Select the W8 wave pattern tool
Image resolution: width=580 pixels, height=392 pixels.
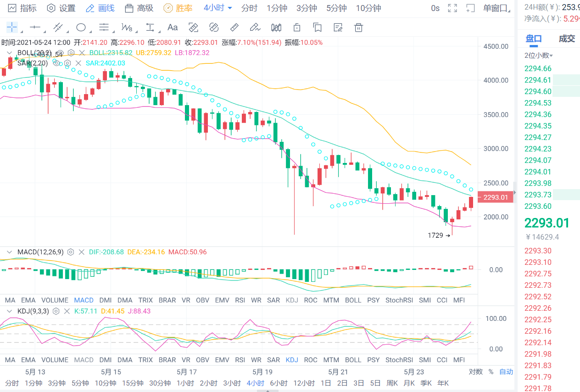tap(127, 28)
